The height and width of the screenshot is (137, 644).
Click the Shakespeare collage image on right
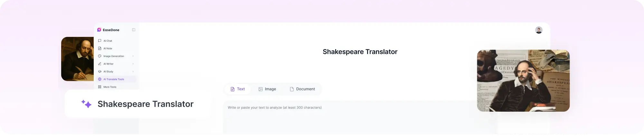click(x=523, y=81)
